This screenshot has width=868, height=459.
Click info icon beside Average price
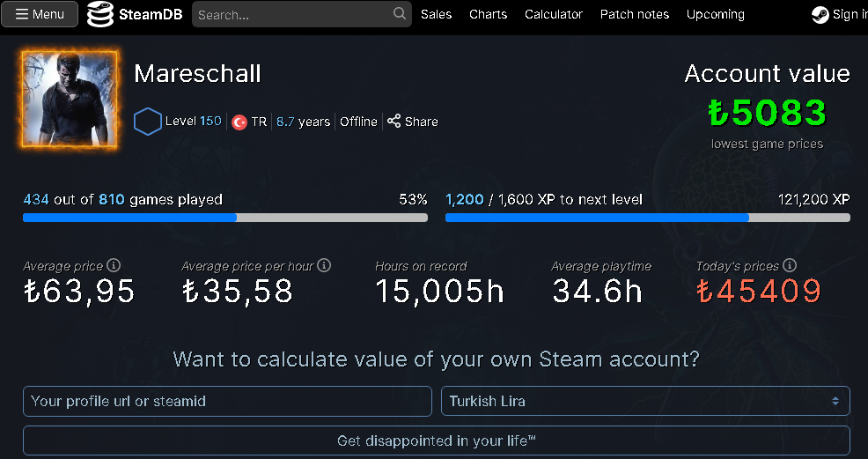(114, 265)
